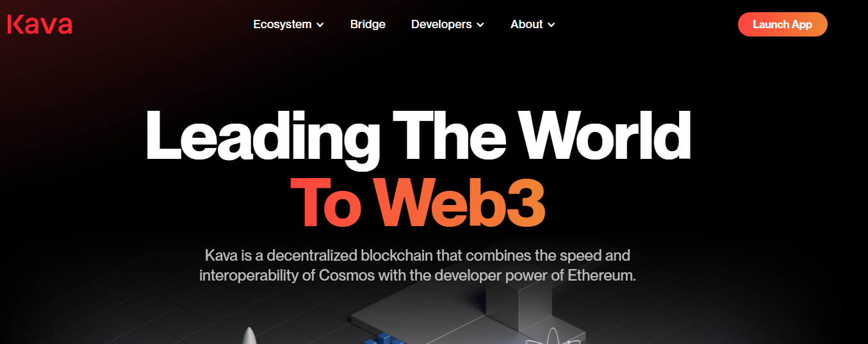
Task: Click the atom outline icon on the platform
Action: pos(545,336)
